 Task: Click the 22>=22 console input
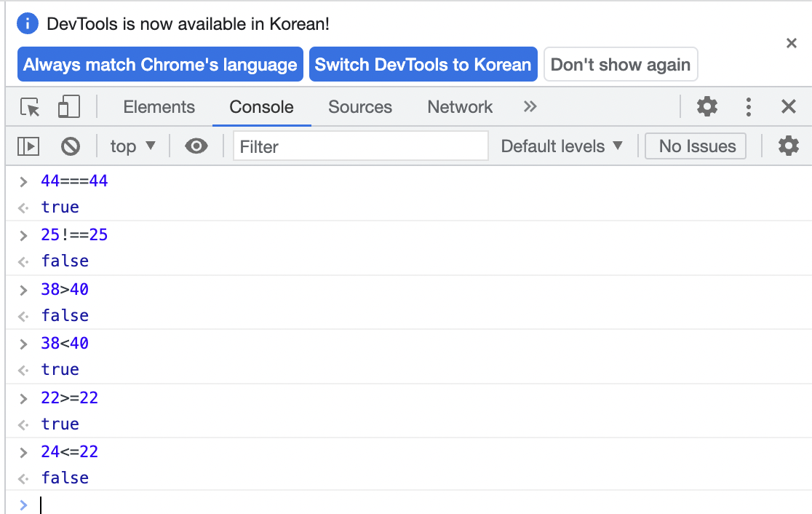(x=70, y=398)
